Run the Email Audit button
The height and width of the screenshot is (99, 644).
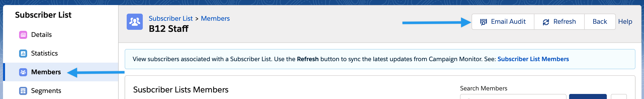503,22
